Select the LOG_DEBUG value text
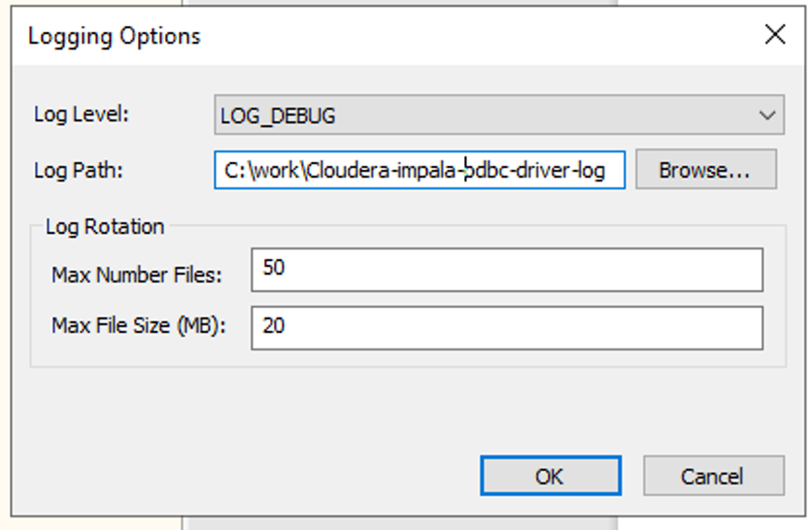This screenshot has height=530, width=812. click(x=278, y=116)
